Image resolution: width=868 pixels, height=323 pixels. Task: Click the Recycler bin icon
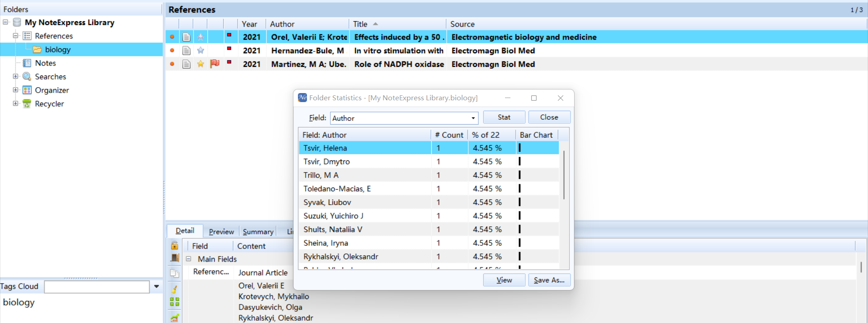(27, 103)
